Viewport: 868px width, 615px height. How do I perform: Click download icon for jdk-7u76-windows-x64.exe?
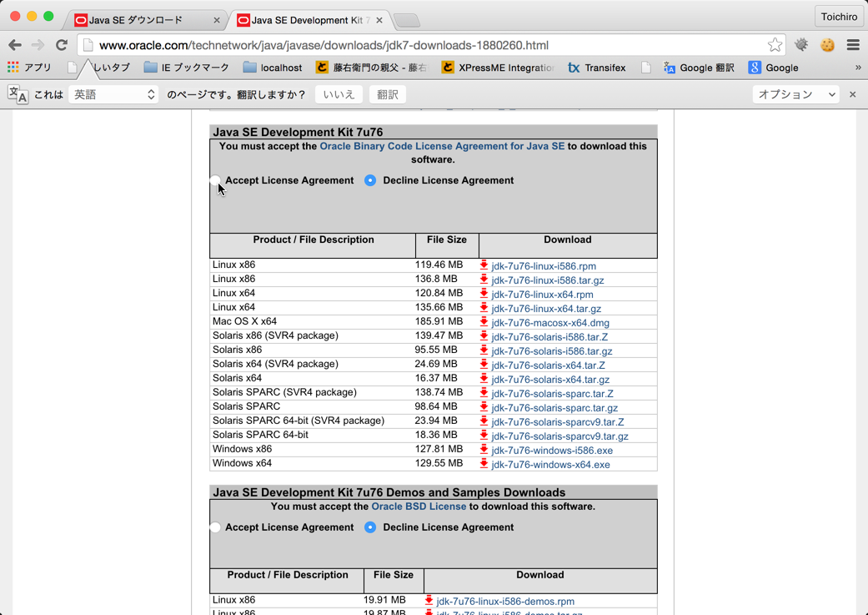pos(484,464)
